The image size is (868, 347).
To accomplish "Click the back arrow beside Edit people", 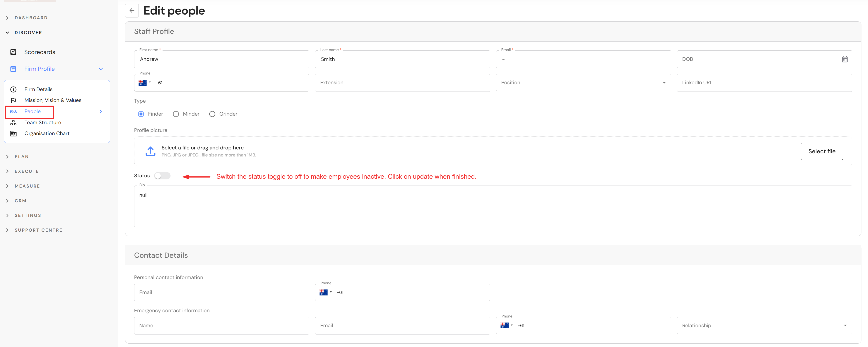I will (x=132, y=10).
